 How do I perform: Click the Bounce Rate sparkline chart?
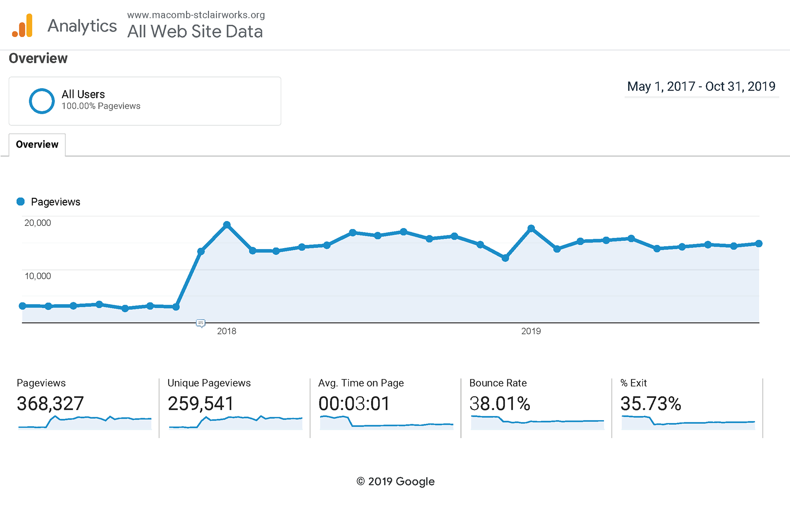[x=537, y=423]
